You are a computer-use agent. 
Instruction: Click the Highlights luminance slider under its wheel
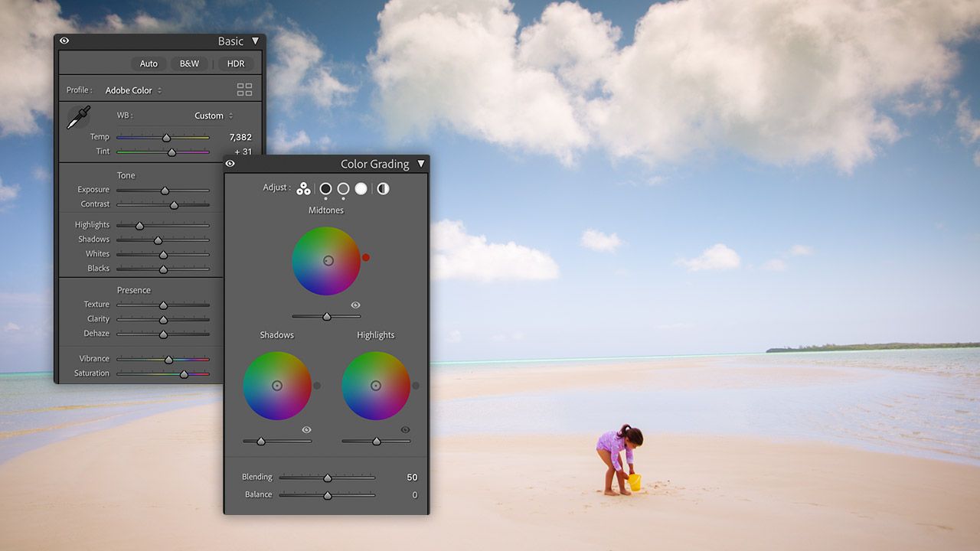(377, 442)
